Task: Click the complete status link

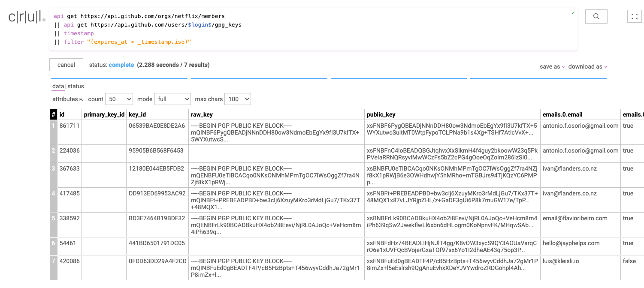Action: 121,65
